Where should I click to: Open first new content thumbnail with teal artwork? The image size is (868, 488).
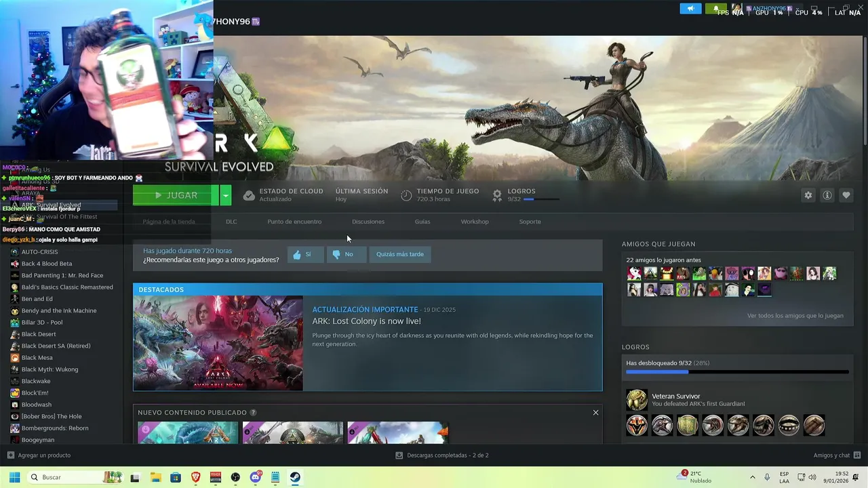click(x=188, y=432)
